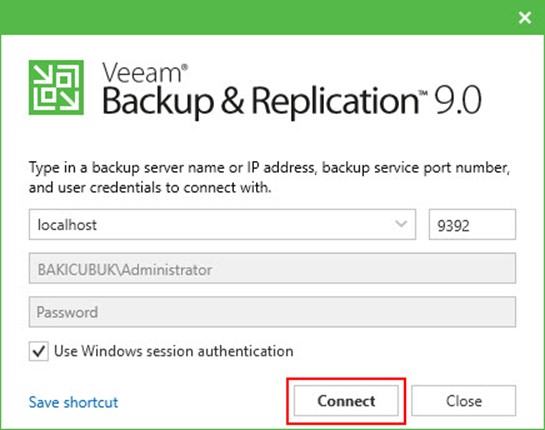The width and height of the screenshot is (545, 430).
Task: Click the BAKICUBUK\Administrator username field
Action: [x=272, y=268]
